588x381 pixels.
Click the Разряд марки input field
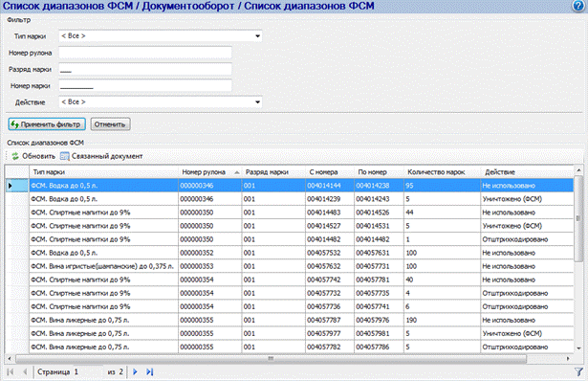[145, 69]
